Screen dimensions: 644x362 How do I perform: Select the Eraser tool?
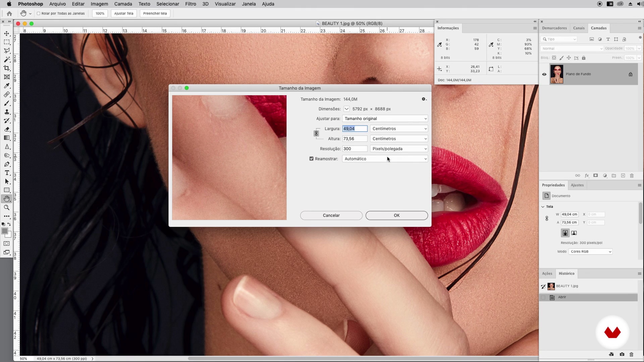[x=7, y=129]
